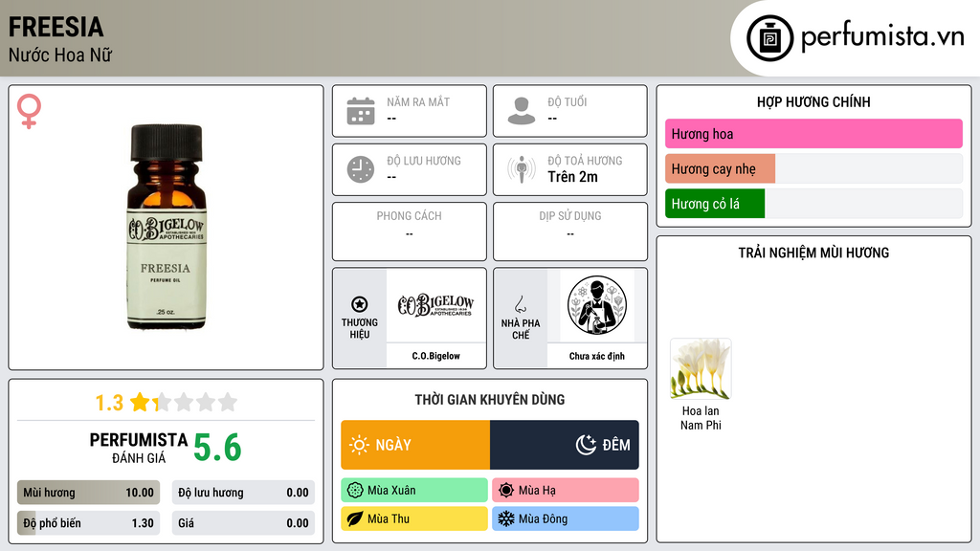980x551 pixels.
Task: Click the PERFUMISTA ĐÁNH GIÁ label
Action: [138, 448]
